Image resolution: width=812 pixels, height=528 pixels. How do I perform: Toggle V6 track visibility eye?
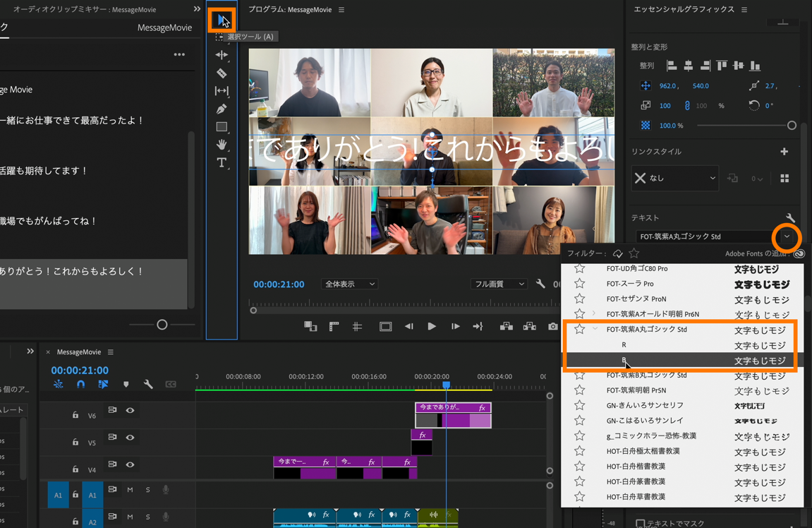[130, 410]
